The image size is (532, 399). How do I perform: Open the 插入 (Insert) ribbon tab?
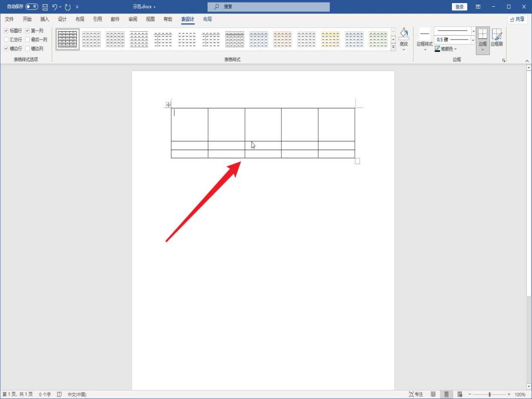pyautogui.click(x=45, y=19)
